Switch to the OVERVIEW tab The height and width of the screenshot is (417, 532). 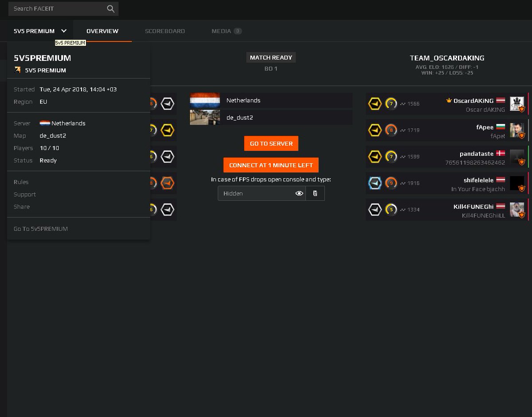point(102,31)
